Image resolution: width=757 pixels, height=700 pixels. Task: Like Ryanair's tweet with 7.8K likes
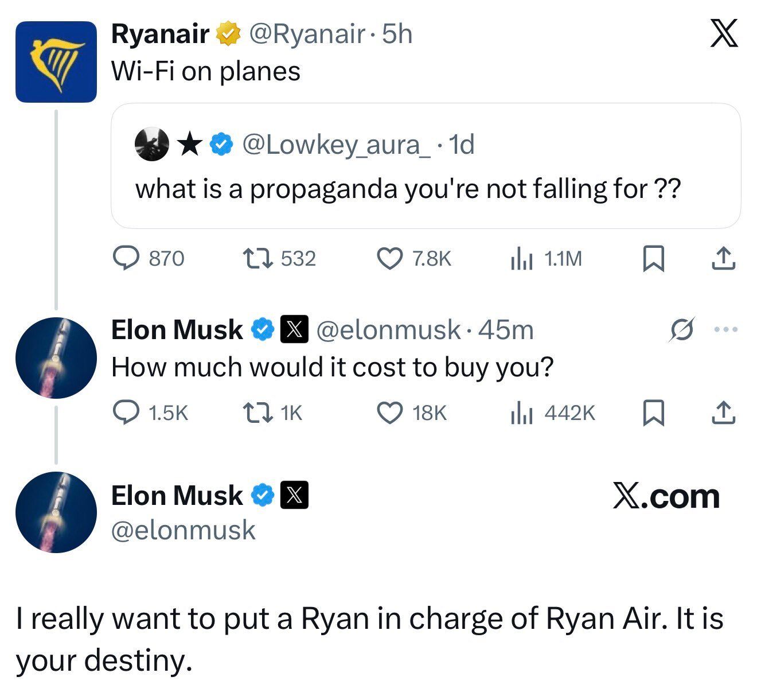(389, 258)
